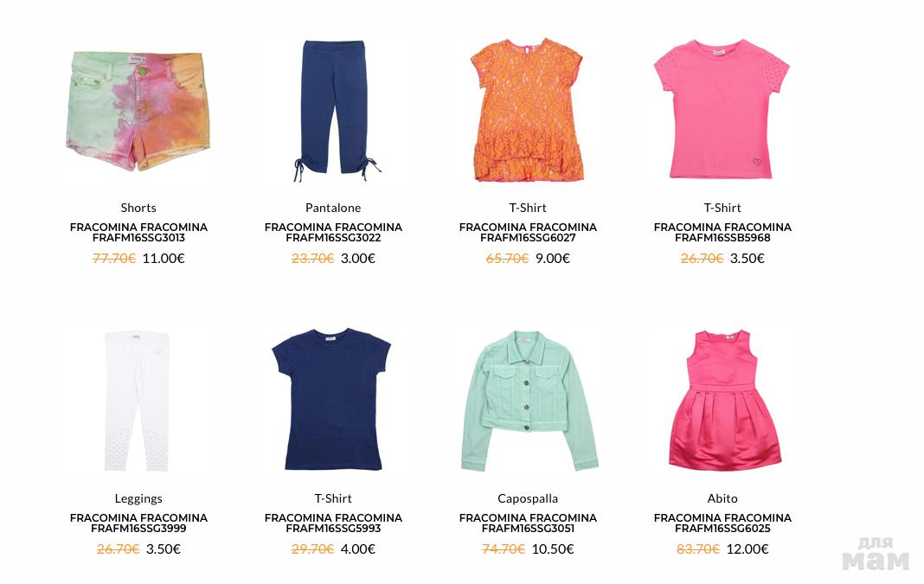Image resolution: width=924 pixels, height=584 pixels.
Task: View the orange lace T-Shirt photo
Action: [528, 110]
